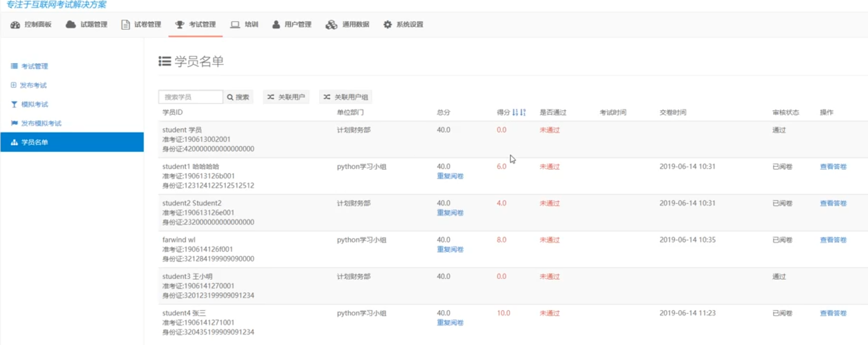This screenshot has height=345, width=868.
Task: Click python学习小组 in farwind wl's row
Action: (362, 240)
